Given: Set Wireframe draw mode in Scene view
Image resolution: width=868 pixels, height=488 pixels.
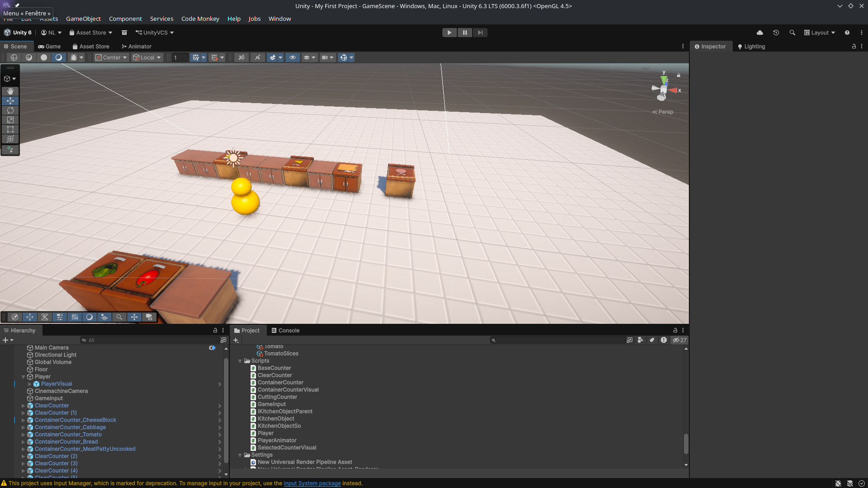Looking at the screenshot, I should coord(14,57).
